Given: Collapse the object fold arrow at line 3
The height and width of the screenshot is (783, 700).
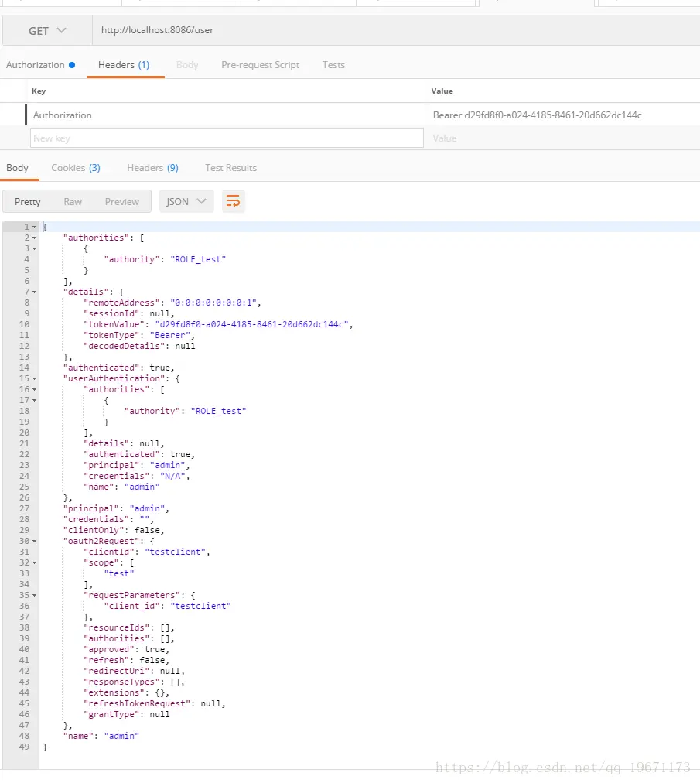Looking at the screenshot, I should pos(35,248).
